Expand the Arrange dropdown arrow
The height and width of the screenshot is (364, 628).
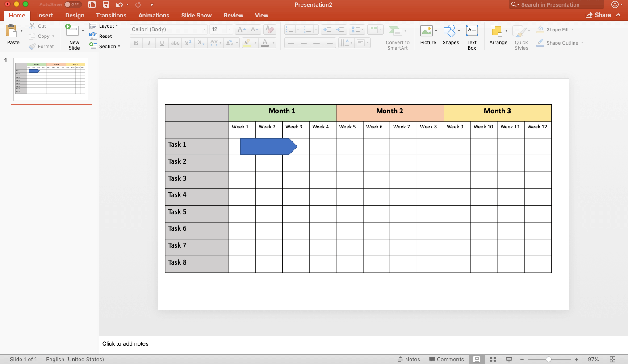click(x=506, y=31)
